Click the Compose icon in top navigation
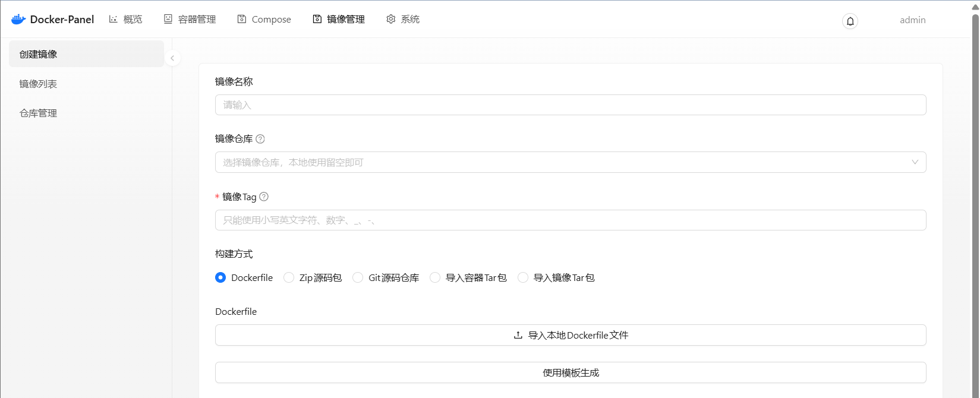The width and height of the screenshot is (980, 398). tap(242, 19)
